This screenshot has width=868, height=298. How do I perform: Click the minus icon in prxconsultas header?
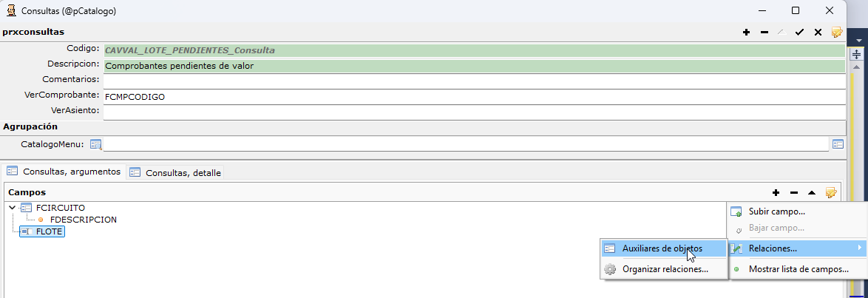click(x=764, y=33)
